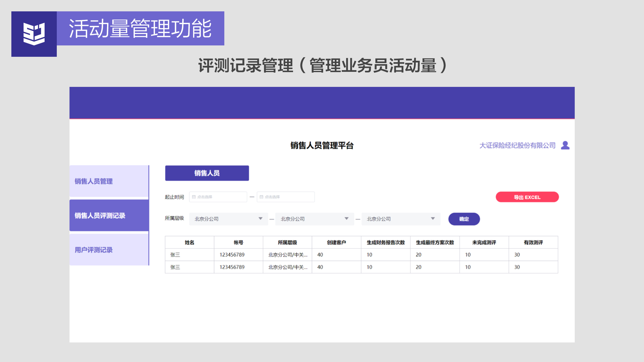The width and height of the screenshot is (644, 362).
Task: Click calendar icon in end date field
Action: coord(261,197)
